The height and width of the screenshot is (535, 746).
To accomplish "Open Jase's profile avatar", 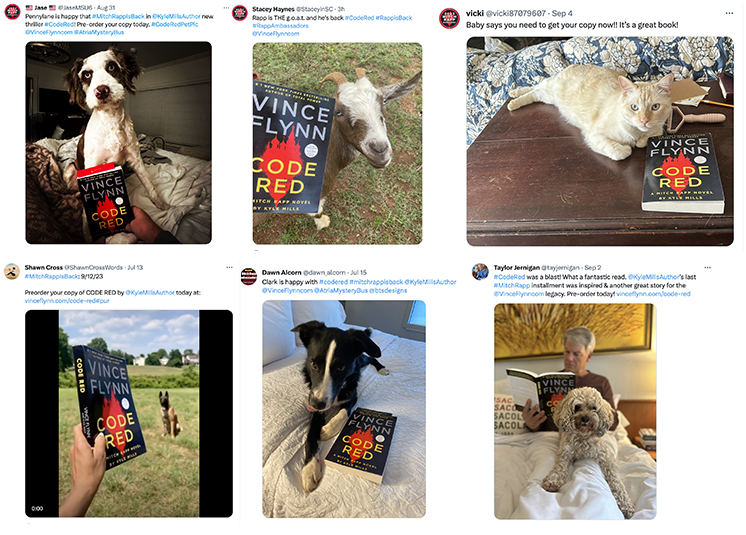I will pyautogui.click(x=12, y=11).
